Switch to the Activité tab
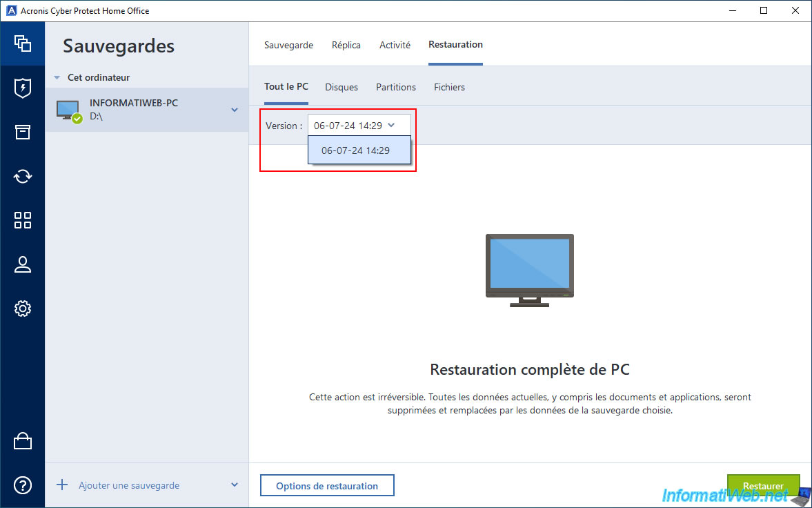The width and height of the screenshot is (812, 508). [x=395, y=45]
